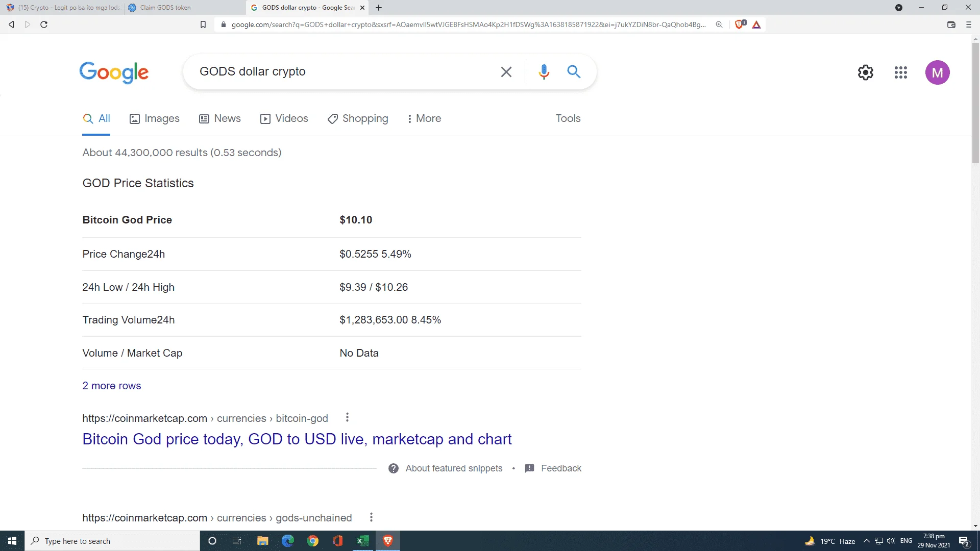Go forward in browser history
Viewport: 980px width, 551px height.
[28, 24]
